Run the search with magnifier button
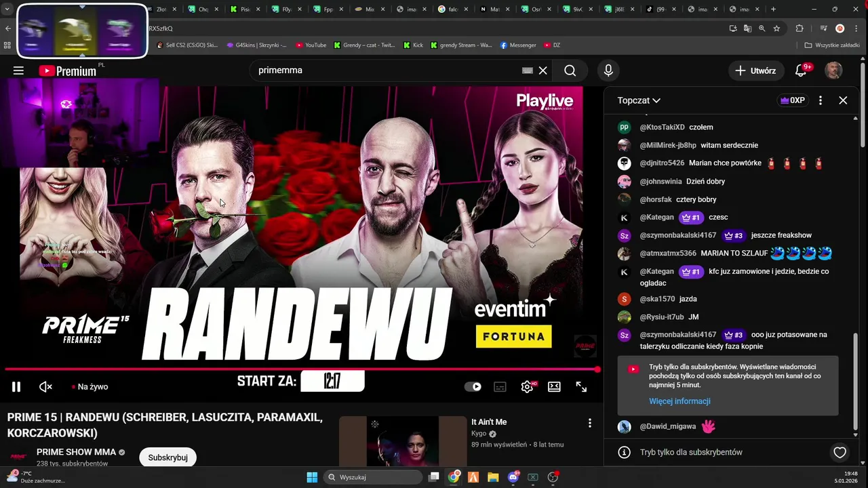 pos(570,70)
